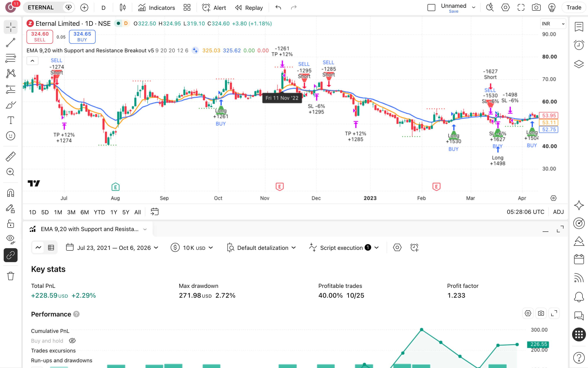Image resolution: width=588 pixels, height=368 pixels.
Task: Open Default detalization dropdown
Action: point(262,248)
